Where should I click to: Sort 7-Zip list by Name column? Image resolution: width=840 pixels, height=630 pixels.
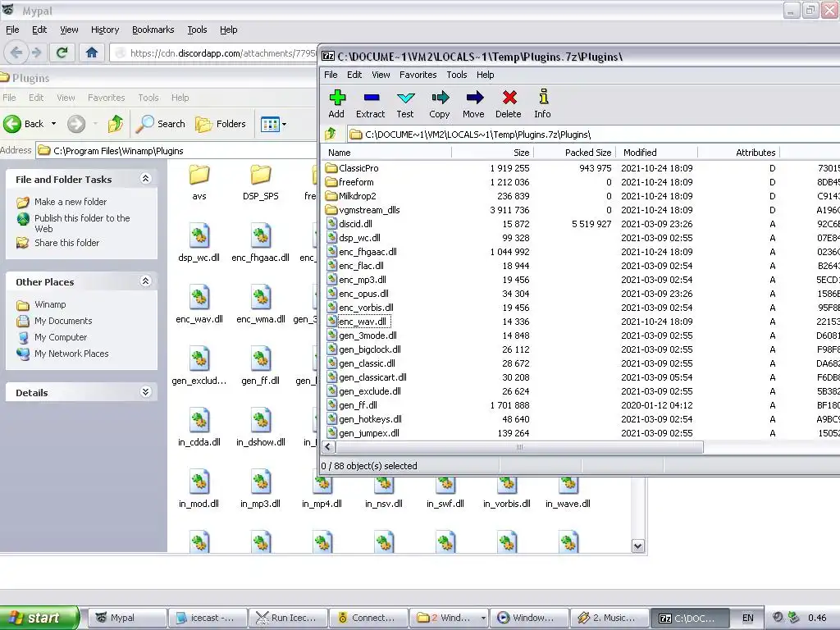click(387, 152)
